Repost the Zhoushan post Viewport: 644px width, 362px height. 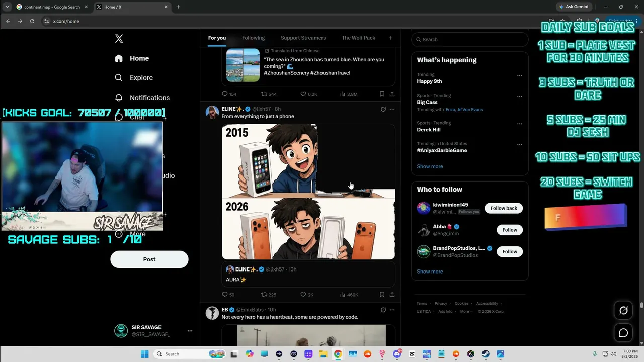pyautogui.click(x=269, y=94)
